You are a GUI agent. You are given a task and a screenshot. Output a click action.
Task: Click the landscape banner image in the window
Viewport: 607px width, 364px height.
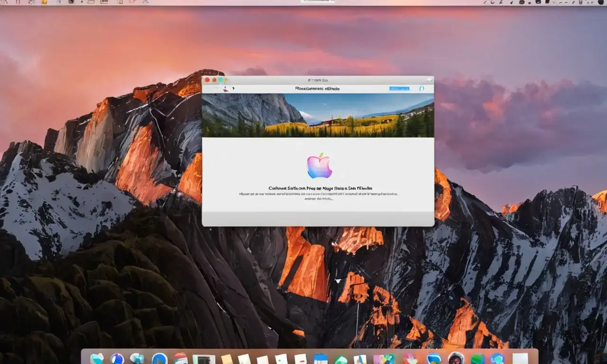click(318, 115)
